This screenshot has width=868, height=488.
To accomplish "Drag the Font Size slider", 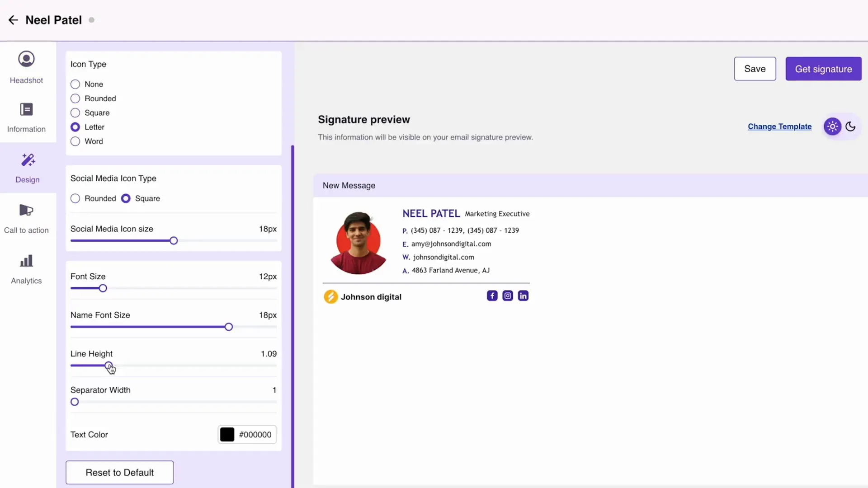I will click(x=102, y=288).
